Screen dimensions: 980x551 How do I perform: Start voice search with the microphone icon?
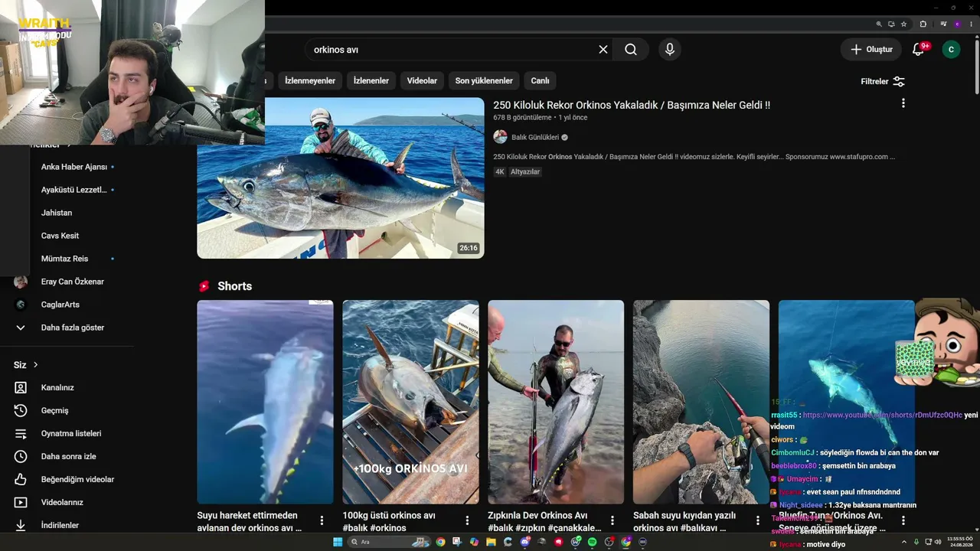tap(670, 50)
